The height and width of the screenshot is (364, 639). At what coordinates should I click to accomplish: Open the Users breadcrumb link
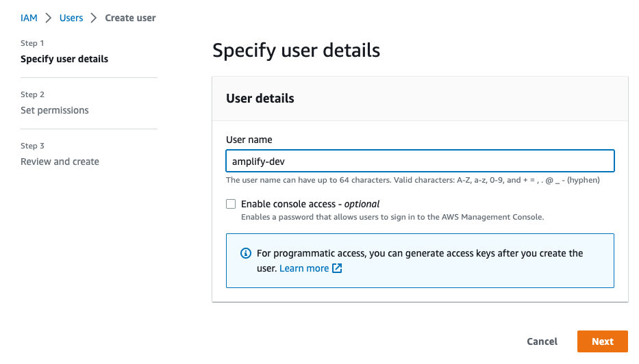pyautogui.click(x=71, y=18)
